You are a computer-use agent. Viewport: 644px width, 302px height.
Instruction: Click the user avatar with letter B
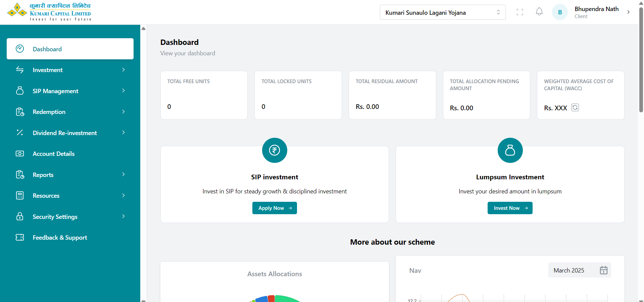560,12
